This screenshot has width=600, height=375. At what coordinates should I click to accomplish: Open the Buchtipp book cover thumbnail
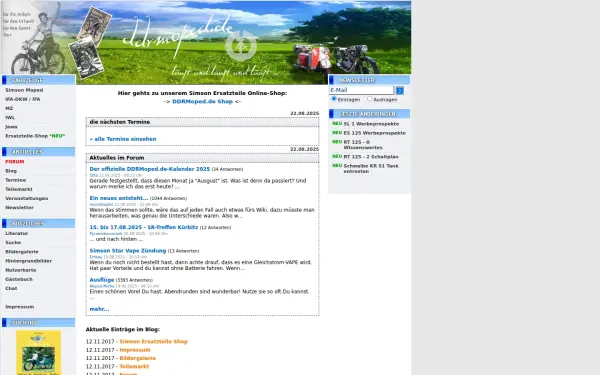click(38, 353)
